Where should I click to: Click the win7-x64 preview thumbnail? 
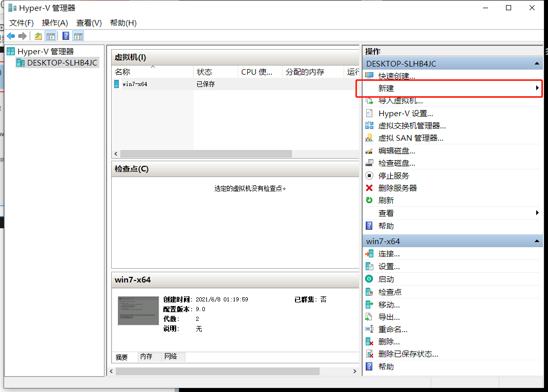pos(138,311)
